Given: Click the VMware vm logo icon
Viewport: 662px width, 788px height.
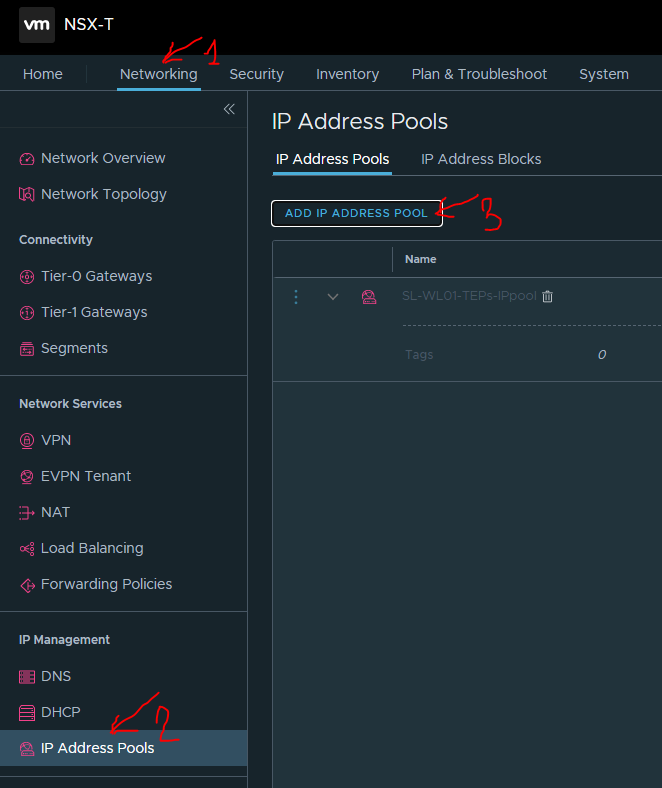Looking at the screenshot, I should click(37, 25).
